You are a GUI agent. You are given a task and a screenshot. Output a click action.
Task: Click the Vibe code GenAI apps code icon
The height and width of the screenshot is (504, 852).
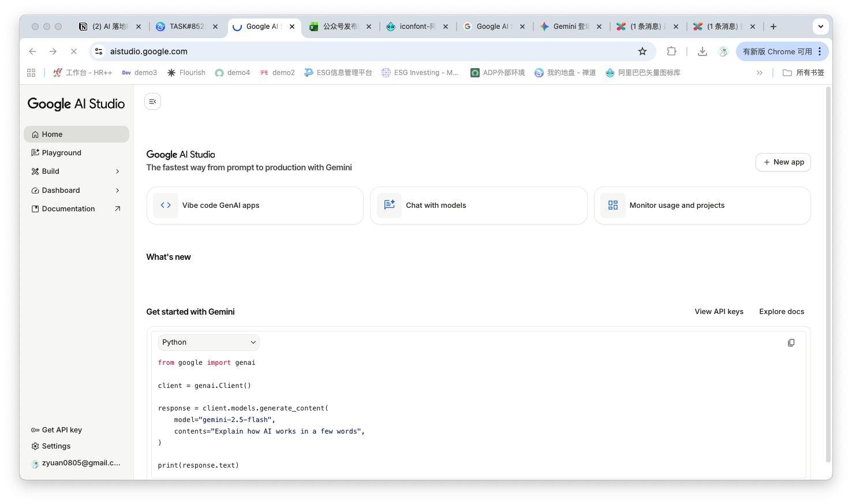[166, 206]
